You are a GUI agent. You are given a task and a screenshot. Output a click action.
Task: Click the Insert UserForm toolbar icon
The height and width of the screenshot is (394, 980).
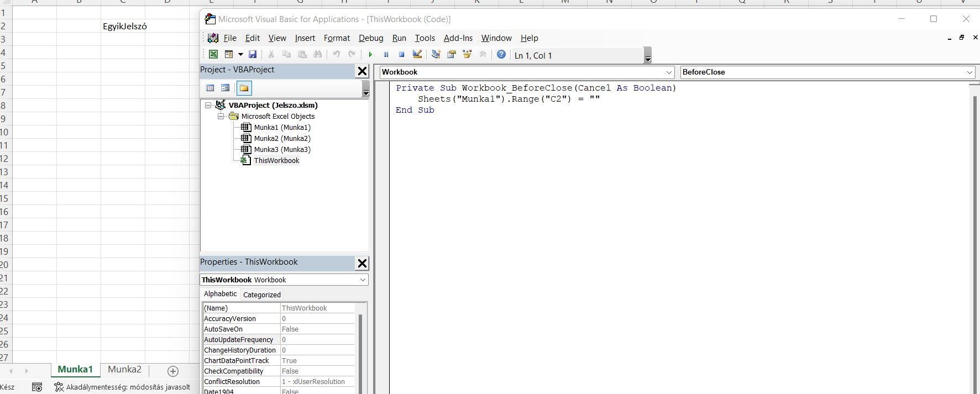click(x=229, y=54)
